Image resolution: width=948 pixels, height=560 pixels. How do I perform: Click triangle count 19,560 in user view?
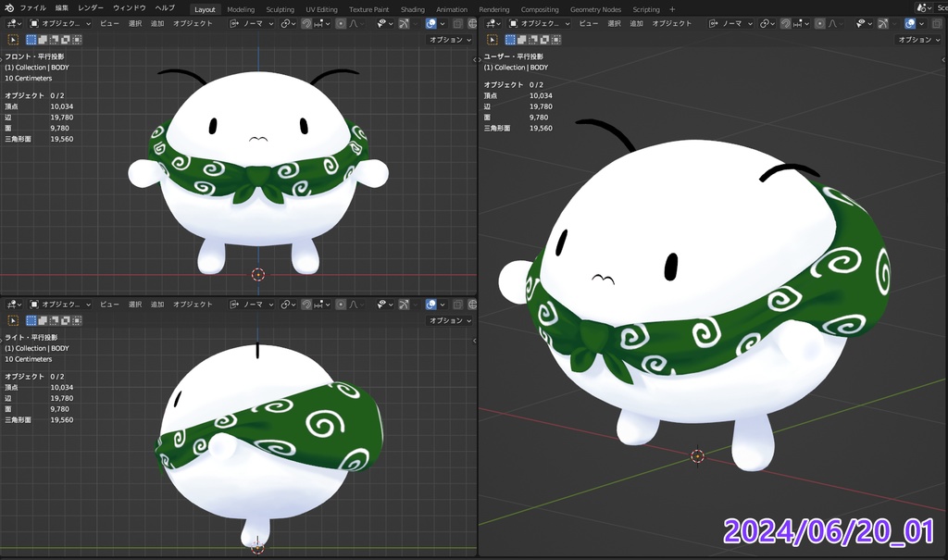coord(541,129)
